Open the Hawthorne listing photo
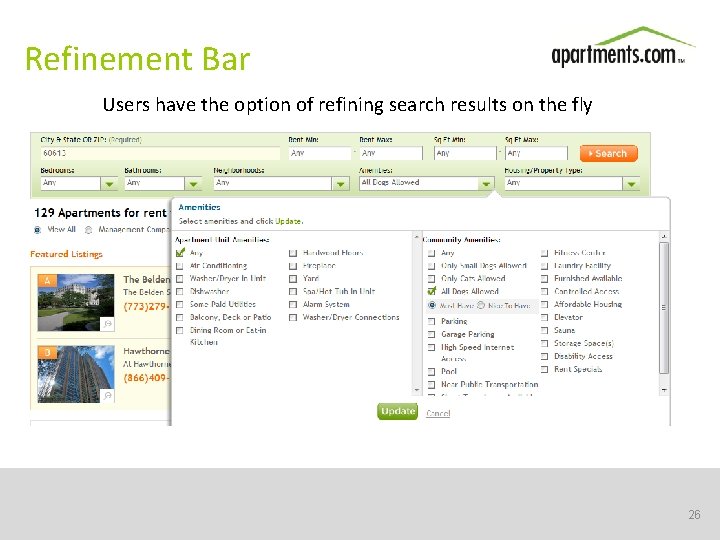This screenshot has height=540, width=720. coord(76,374)
